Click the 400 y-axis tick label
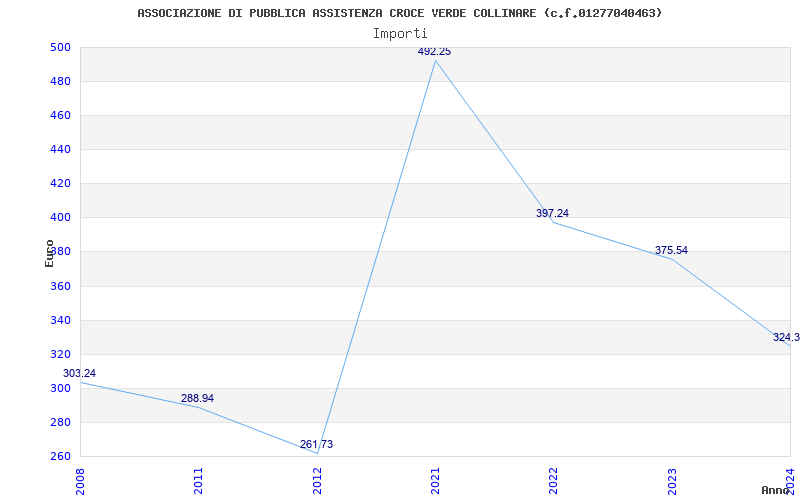Viewport: 800px width, 500px height. click(x=59, y=218)
